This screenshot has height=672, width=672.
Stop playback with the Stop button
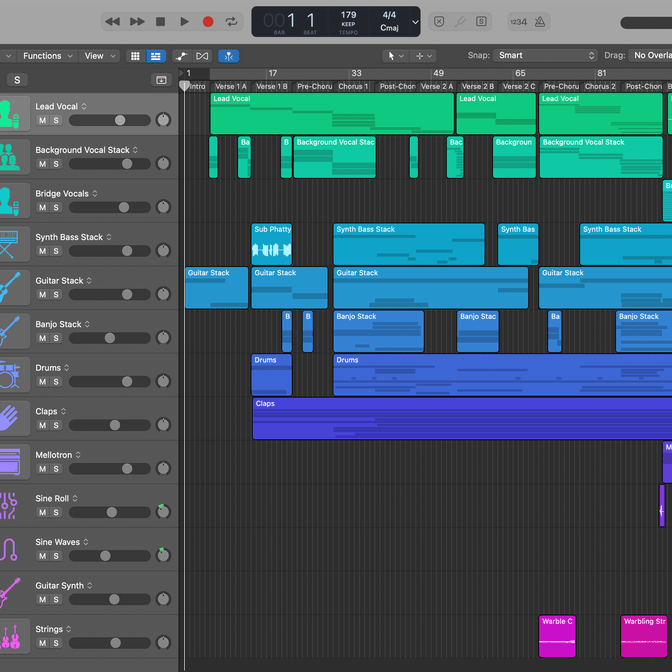pos(160,21)
